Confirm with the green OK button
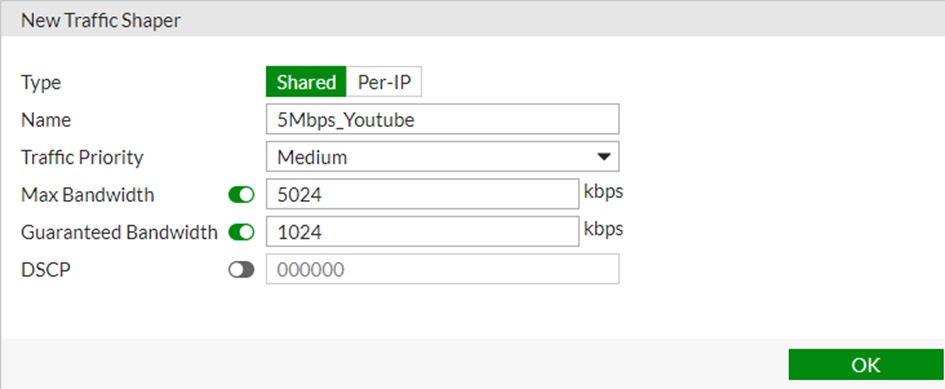Viewport: 945px width, 389px height. tap(865, 365)
